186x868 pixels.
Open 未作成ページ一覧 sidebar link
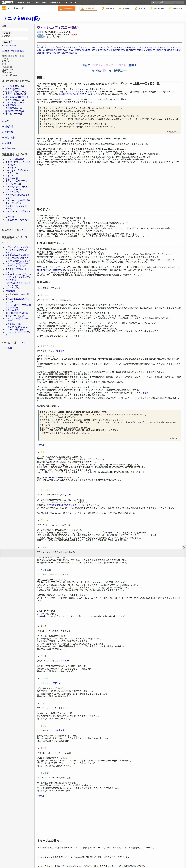point(14,114)
